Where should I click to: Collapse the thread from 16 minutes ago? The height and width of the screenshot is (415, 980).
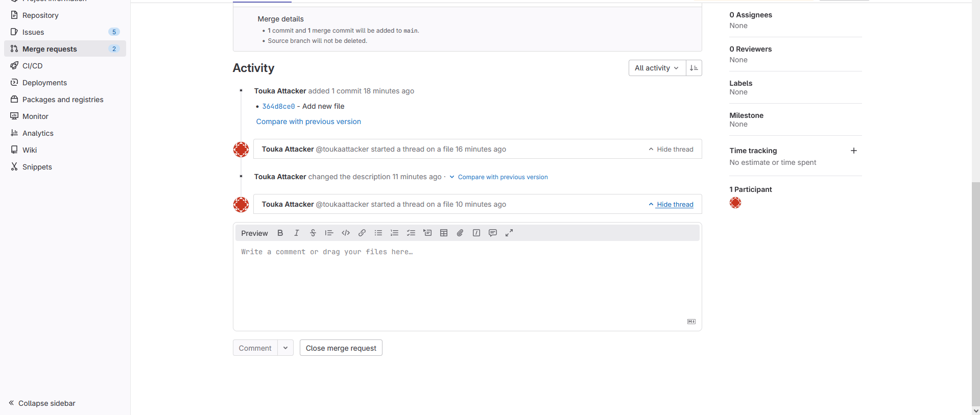[671, 149]
